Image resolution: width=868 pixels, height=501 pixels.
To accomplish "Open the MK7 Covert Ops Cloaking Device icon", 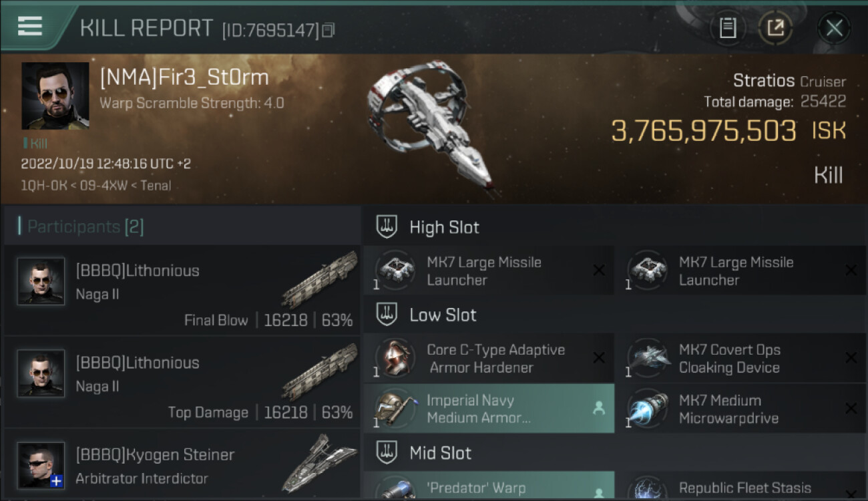I will 646,358.
